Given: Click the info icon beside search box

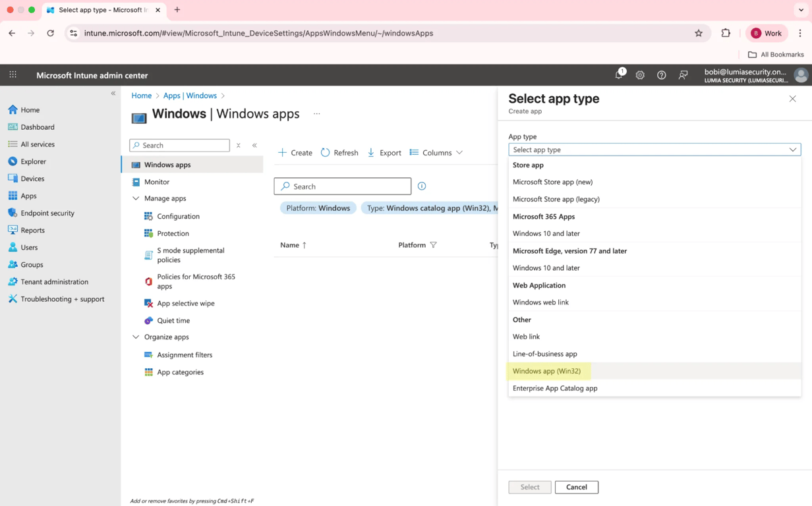Looking at the screenshot, I should pyautogui.click(x=422, y=186).
